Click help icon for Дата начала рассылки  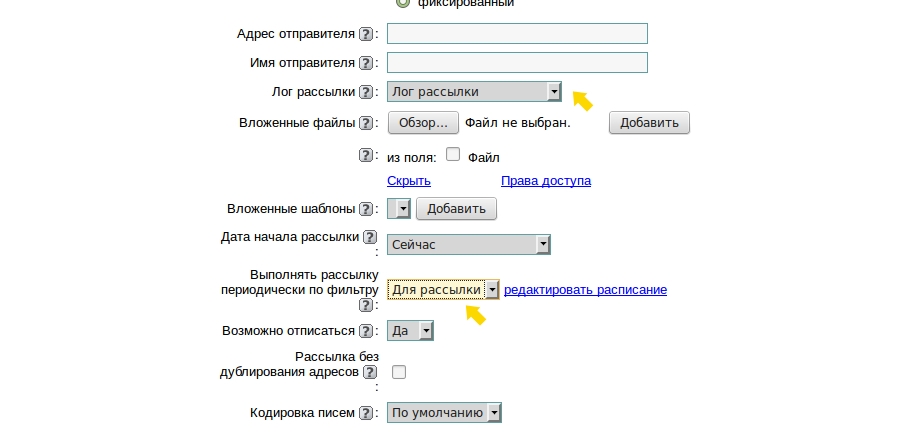pyautogui.click(x=370, y=238)
